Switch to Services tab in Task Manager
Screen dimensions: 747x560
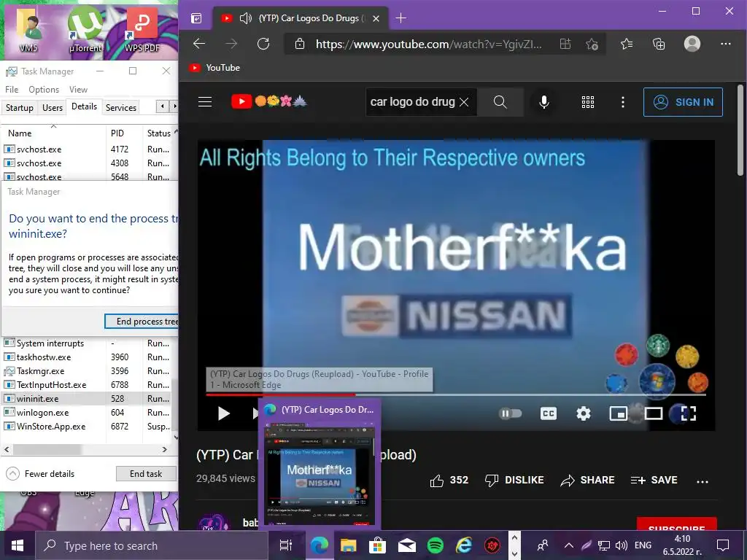[x=121, y=108]
